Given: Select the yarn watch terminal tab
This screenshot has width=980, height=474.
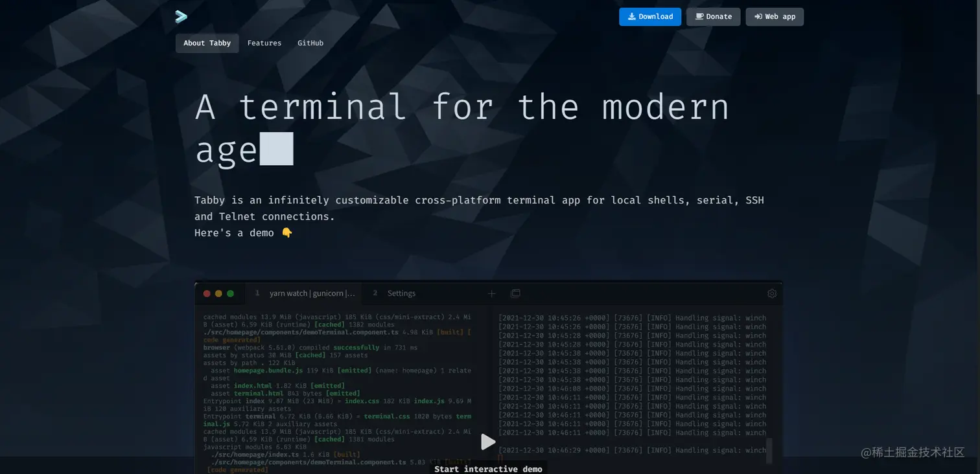Looking at the screenshot, I should [304, 293].
